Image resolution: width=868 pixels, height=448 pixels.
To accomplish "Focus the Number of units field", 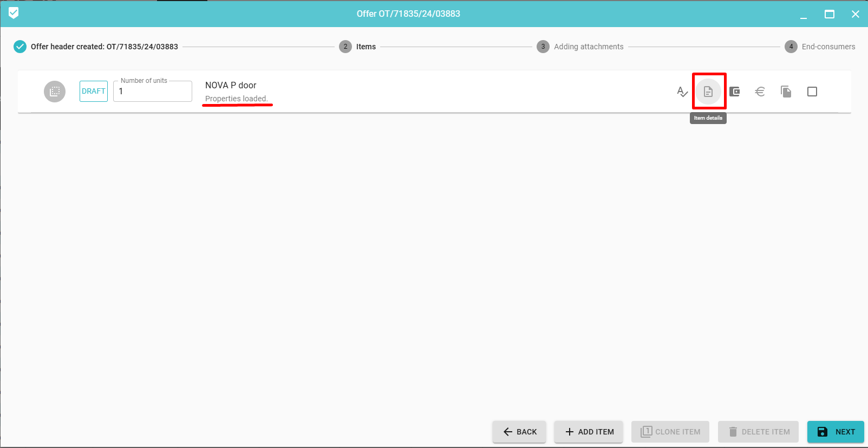I will pos(153,92).
